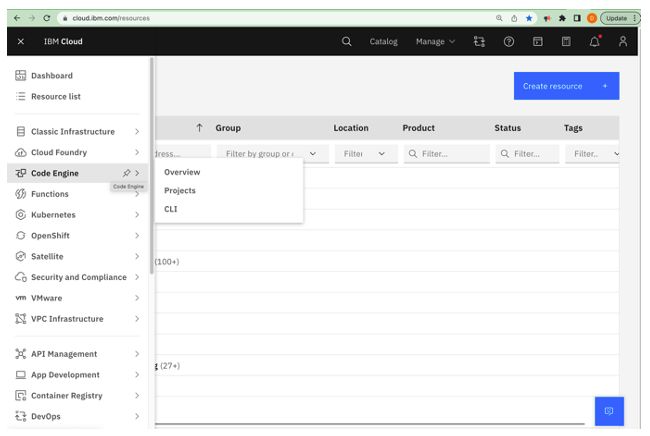Viewport: 650px width, 436px height.
Task: Open Resource list in the sidebar
Action: 56,97
